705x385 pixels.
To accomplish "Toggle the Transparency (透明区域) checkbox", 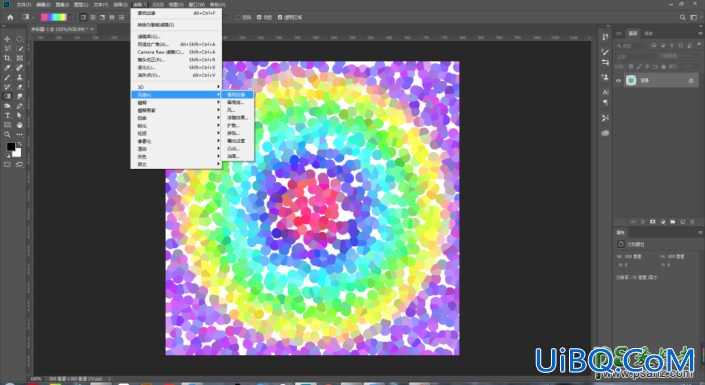I will click(x=280, y=18).
